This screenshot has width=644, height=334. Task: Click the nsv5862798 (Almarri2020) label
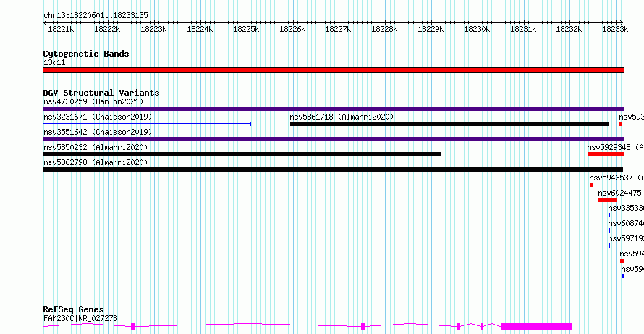[96, 162]
